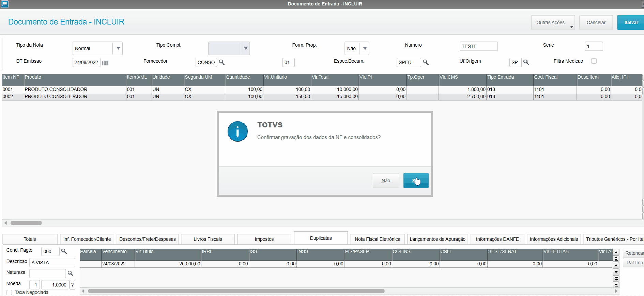Decline with the Não button

[x=386, y=181]
